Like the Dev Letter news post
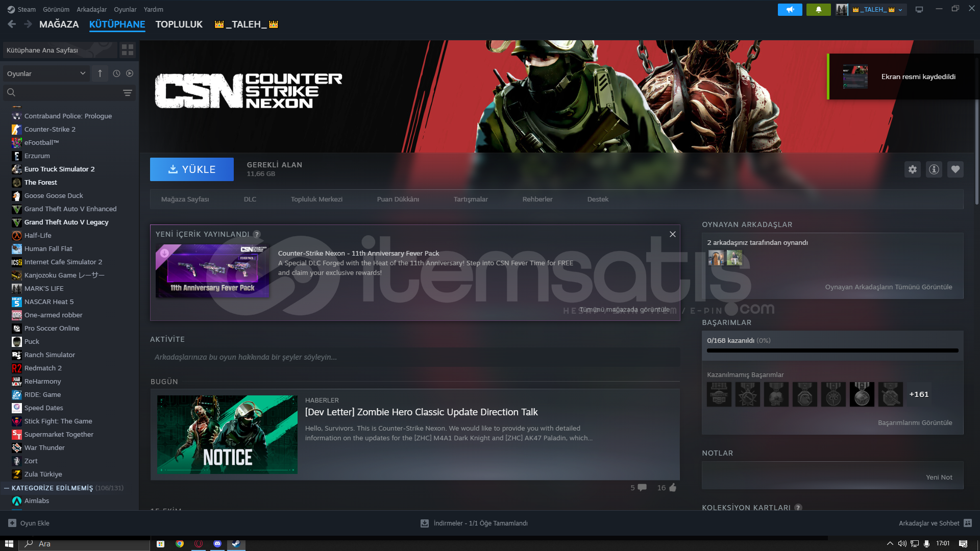This screenshot has height=551, width=980. pos(672,488)
